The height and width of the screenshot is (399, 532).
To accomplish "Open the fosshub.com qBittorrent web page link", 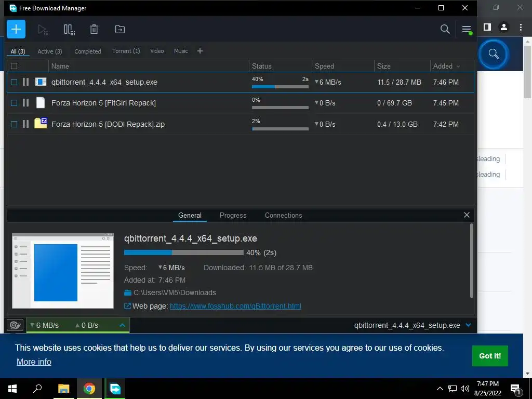I will pos(235,306).
